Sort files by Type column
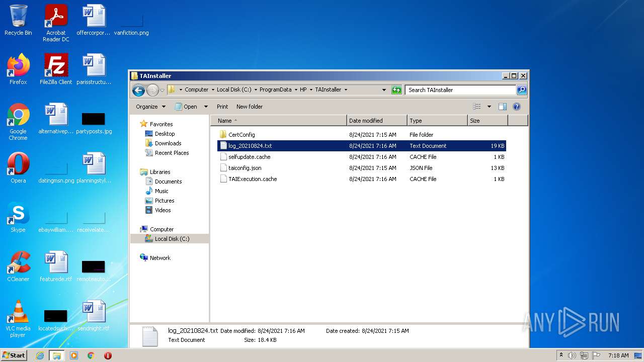Image resolution: width=644 pixels, height=362 pixels. pyautogui.click(x=437, y=121)
